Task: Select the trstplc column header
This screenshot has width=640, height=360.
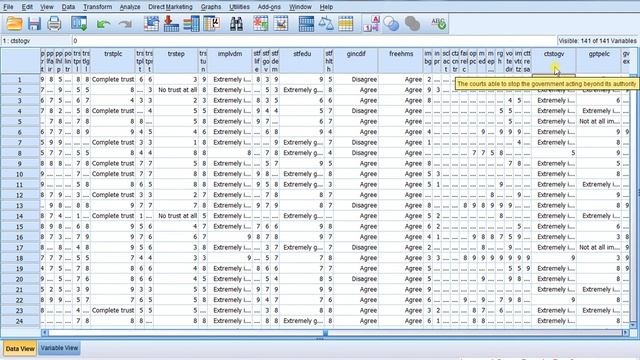Action: pyautogui.click(x=113, y=61)
